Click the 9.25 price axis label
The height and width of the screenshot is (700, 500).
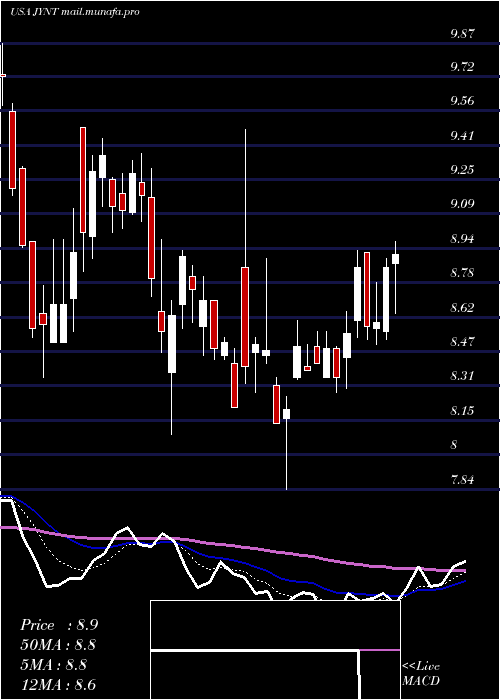(x=462, y=170)
